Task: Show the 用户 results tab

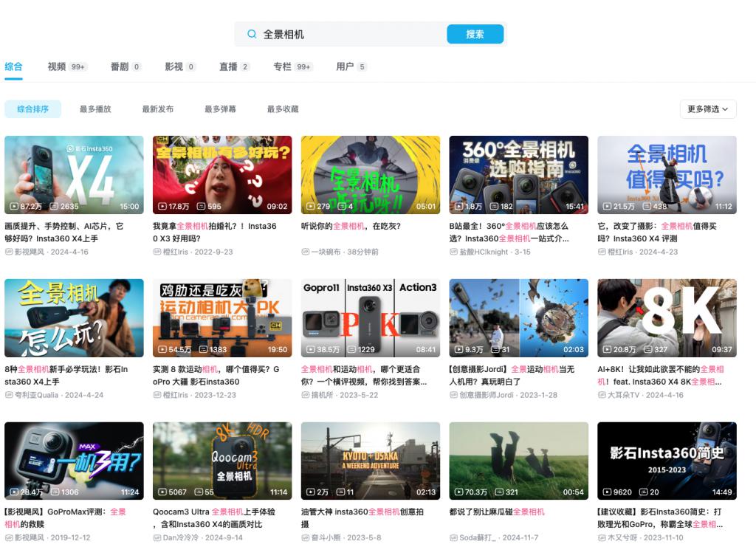Action: pyautogui.click(x=351, y=66)
